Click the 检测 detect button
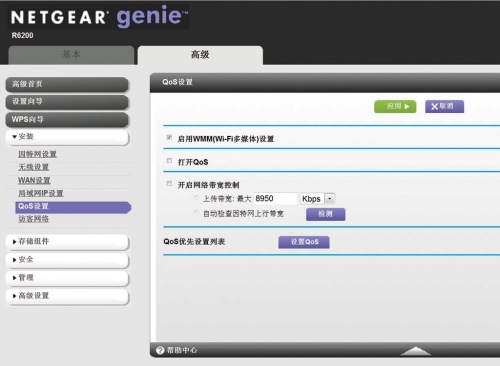 (x=326, y=214)
